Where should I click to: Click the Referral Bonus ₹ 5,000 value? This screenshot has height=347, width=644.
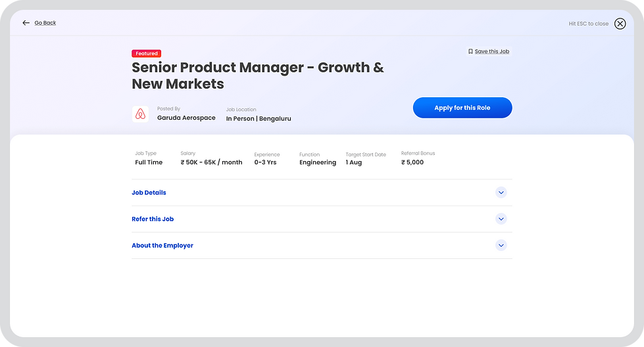coord(412,162)
